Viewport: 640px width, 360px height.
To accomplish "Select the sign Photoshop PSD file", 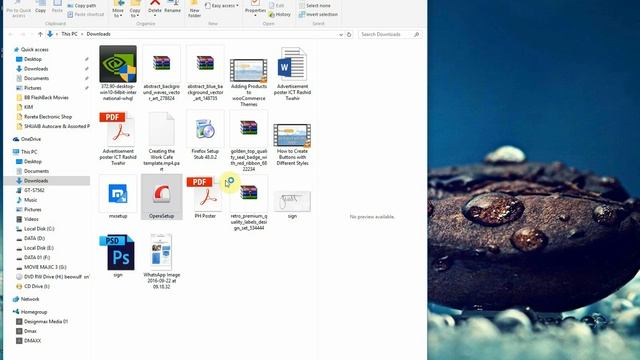I will [x=118, y=256].
